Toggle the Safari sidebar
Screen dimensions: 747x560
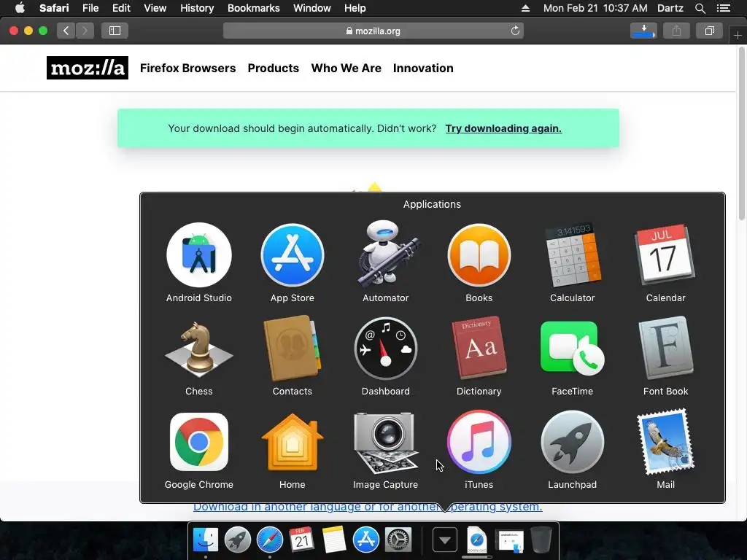point(115,31)
